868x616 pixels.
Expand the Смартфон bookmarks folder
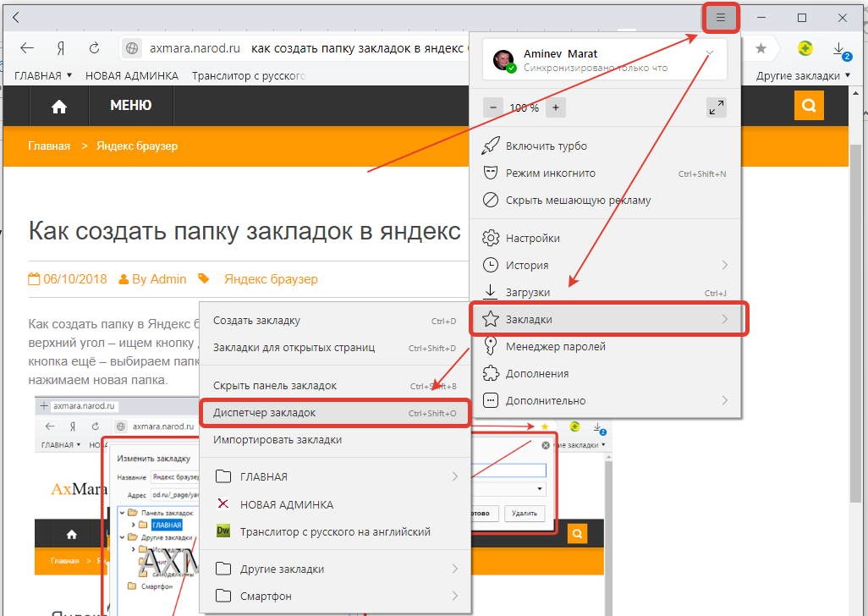[334, 596]
